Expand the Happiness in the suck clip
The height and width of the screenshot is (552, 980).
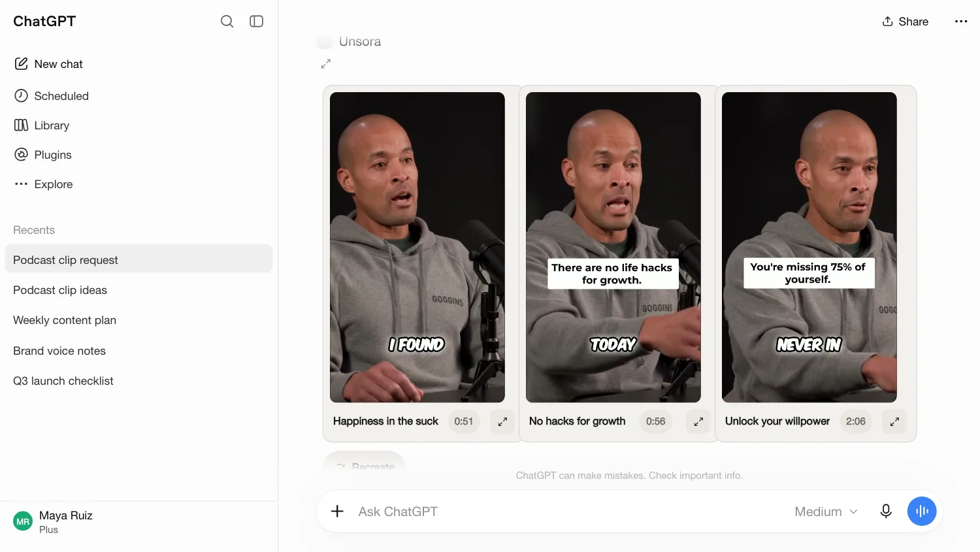tap(502, 421)
